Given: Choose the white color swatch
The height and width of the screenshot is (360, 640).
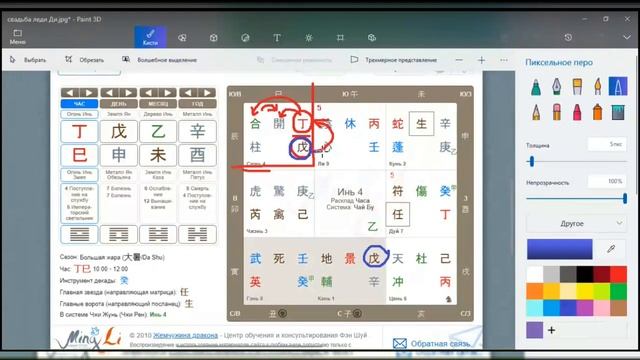Looking at the screenshot, I should click(535, 274).
